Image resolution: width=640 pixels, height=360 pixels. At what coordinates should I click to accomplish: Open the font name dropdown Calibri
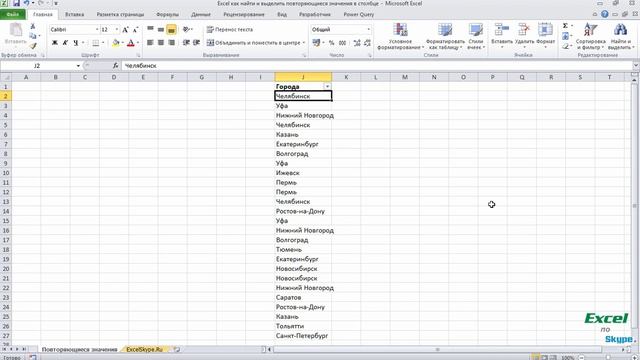tap(97, 29)
